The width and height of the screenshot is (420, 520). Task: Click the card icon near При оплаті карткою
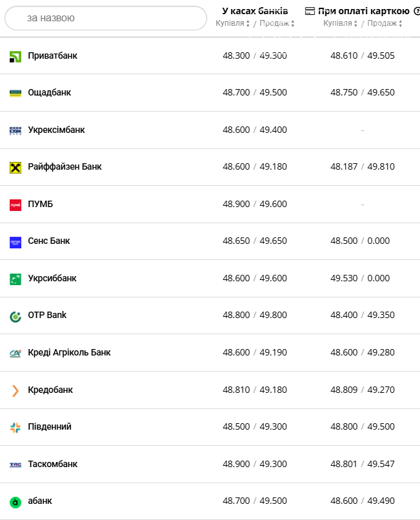[310, 11]
